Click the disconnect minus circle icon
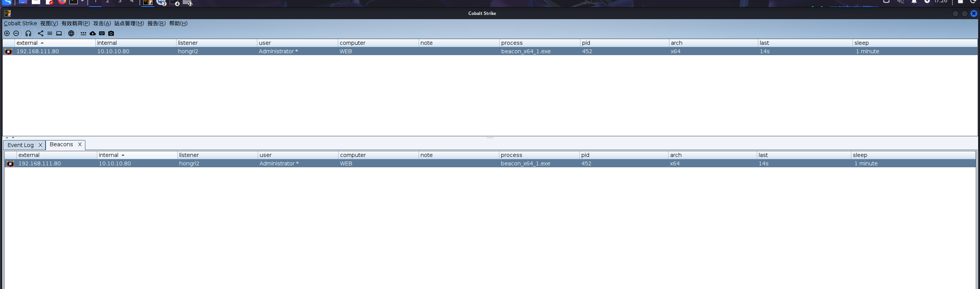This screenshot has width=980, height=289. point(16,33)
